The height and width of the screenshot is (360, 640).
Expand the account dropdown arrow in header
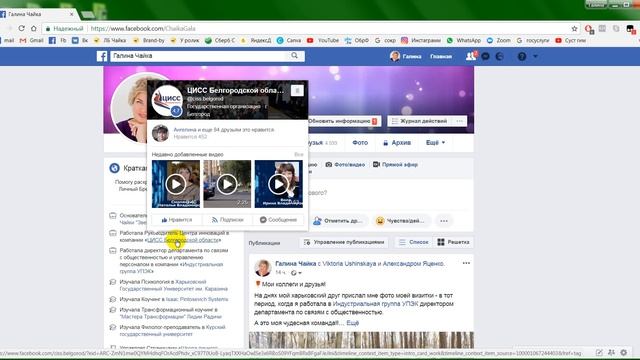pyautogui.click(x=535, y=56)
